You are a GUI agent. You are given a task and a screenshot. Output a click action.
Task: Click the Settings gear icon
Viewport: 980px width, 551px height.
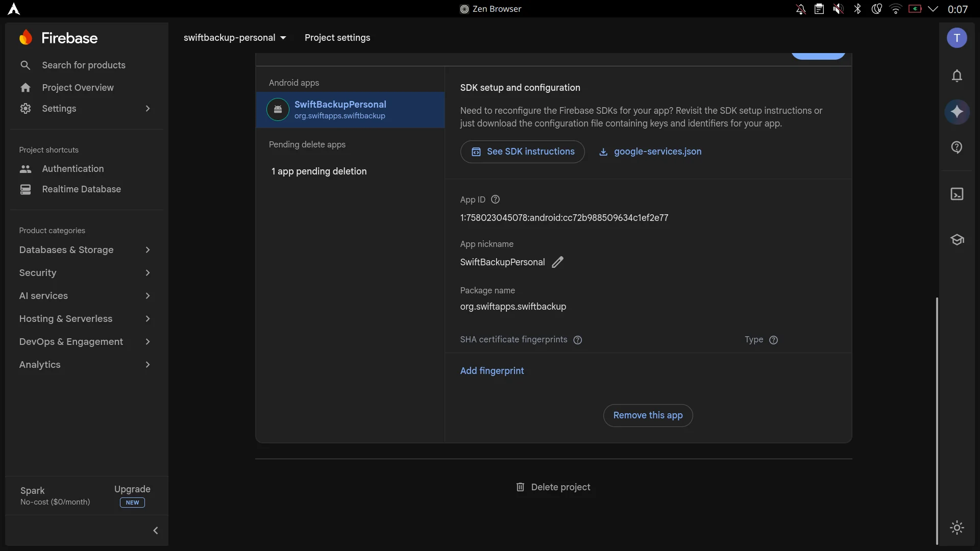[26, 109]
